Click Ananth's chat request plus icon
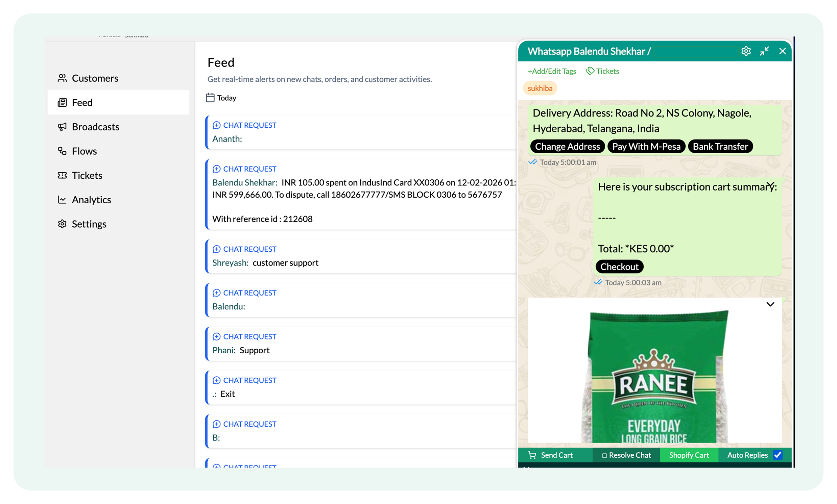Screen dimensions: 837x504 (216, 125)
